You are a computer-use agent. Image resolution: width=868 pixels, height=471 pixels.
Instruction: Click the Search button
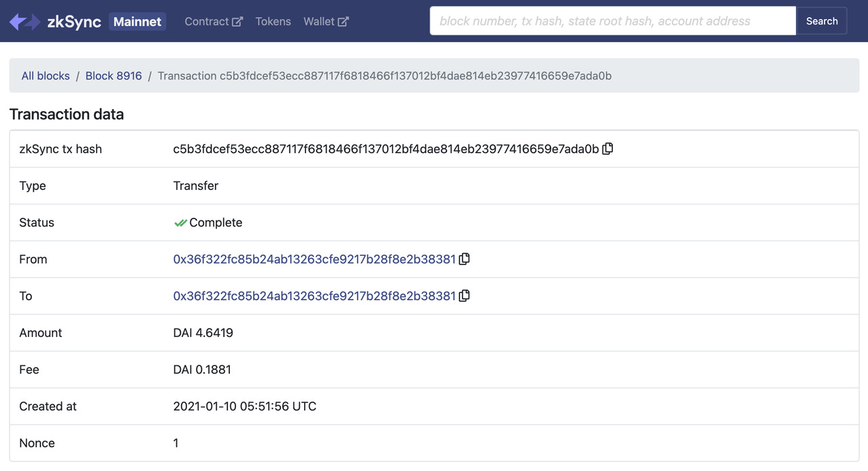tap(822, 21)
